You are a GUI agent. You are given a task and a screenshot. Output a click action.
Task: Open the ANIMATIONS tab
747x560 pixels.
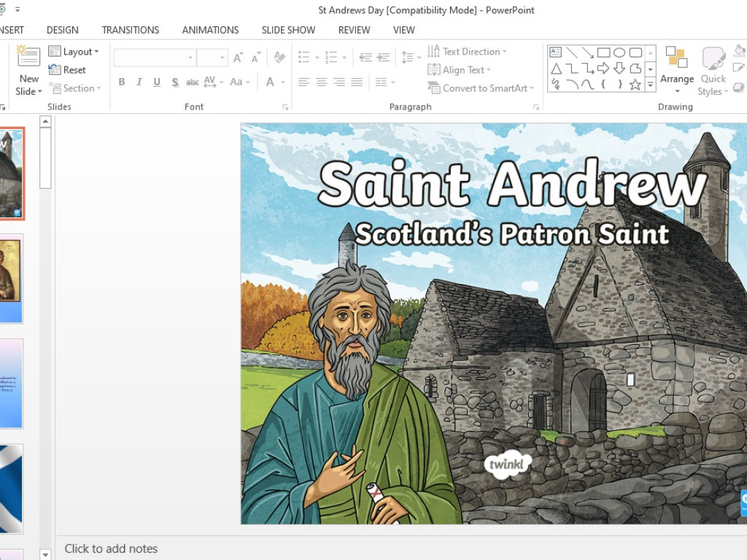tap(210, 30)
